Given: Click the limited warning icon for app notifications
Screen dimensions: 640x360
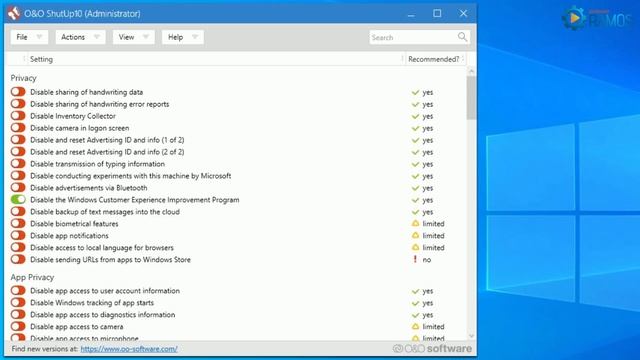Looking at the screenshot, I should (x=415, y=236).
